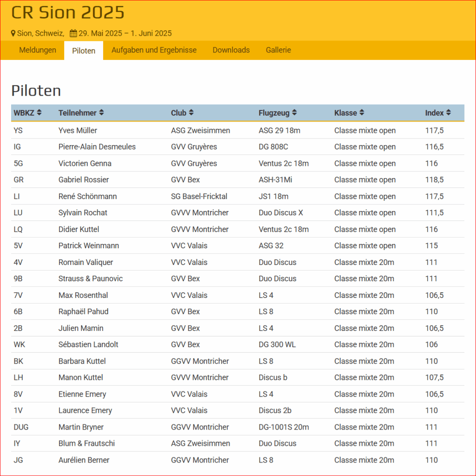Click the Index column sort icon
Screen dimensions: 476x476
point(449,112)
